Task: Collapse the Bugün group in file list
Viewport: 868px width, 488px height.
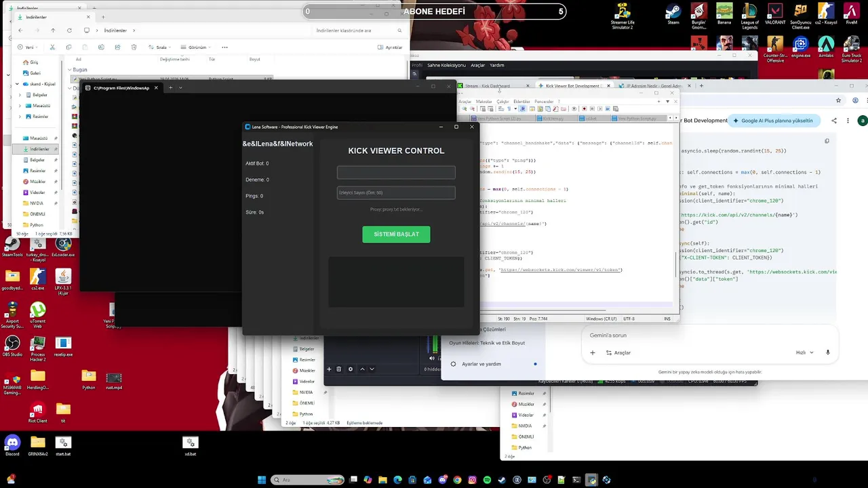Action: 70,70
